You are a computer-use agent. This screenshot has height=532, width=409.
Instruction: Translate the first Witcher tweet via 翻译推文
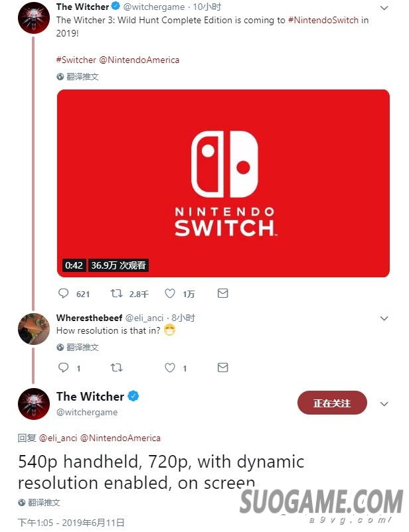(78, 77)
